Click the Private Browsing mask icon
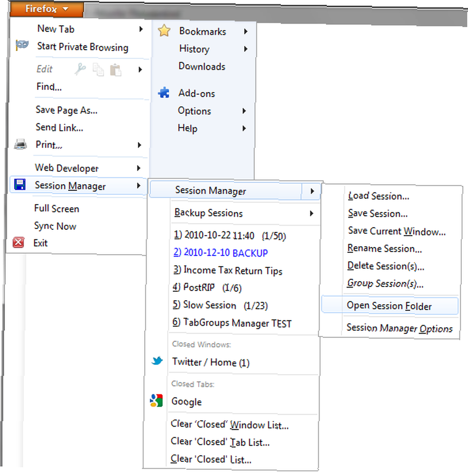The image size is (468, 476). (22, 46)
